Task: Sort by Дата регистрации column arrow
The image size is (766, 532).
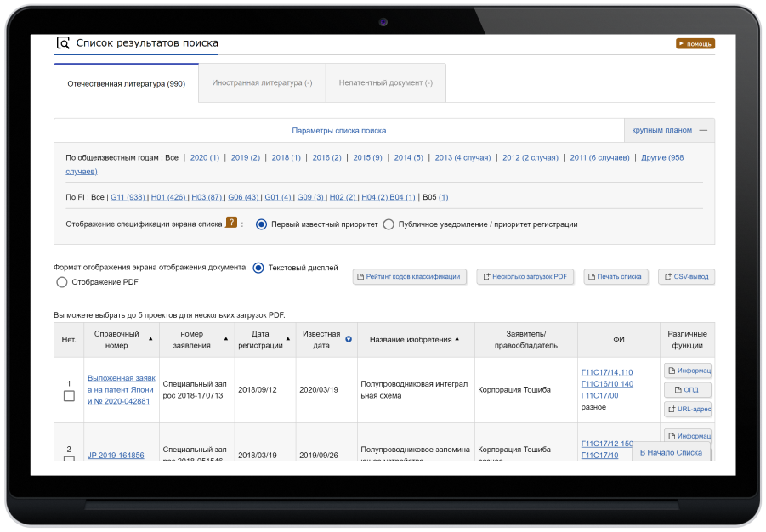Action: (287, 339)
